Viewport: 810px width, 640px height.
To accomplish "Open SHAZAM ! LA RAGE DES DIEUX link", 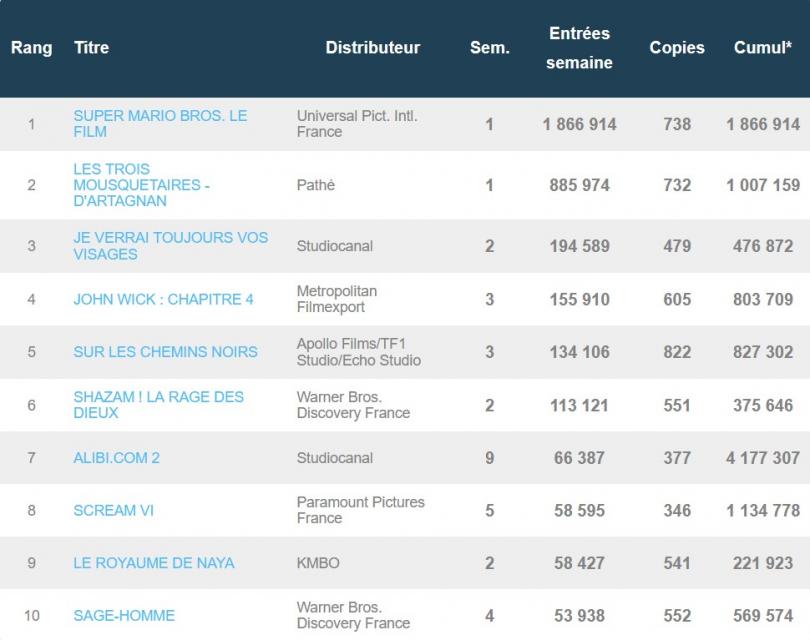I will (x=159, y=405).
